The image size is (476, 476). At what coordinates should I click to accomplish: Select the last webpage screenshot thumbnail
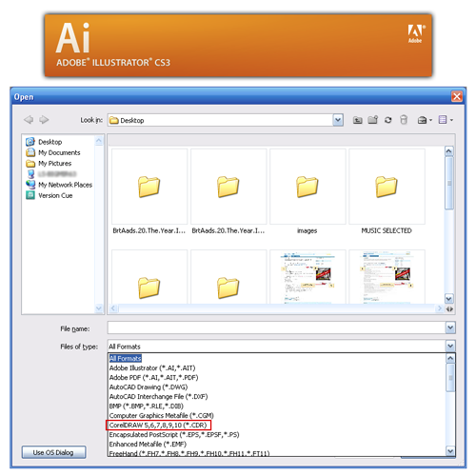(x=387, y=277)
